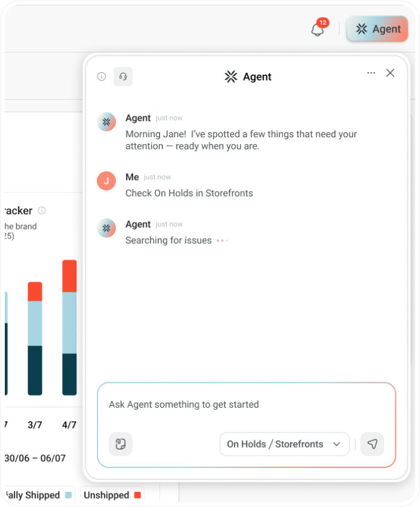Click the red segment of the 4/7 bar
This screenshot has height=507, width=420.
(x=69, y=276)
